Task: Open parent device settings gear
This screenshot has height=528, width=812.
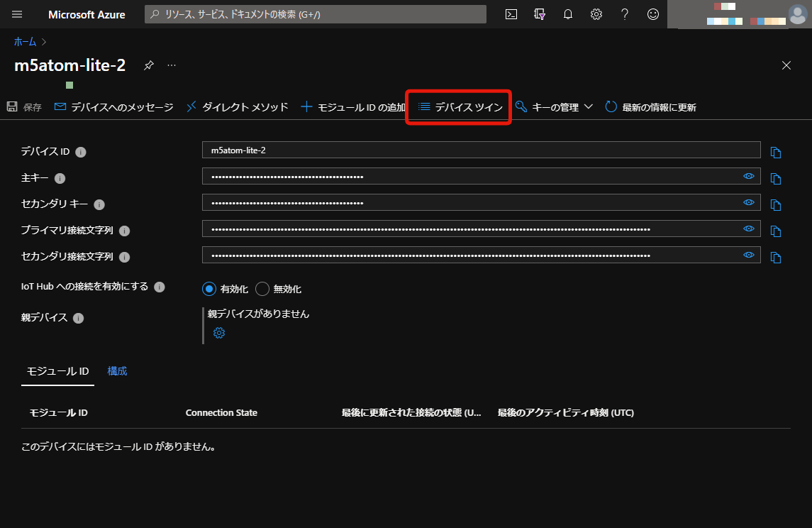Action: tap(219, 333)
